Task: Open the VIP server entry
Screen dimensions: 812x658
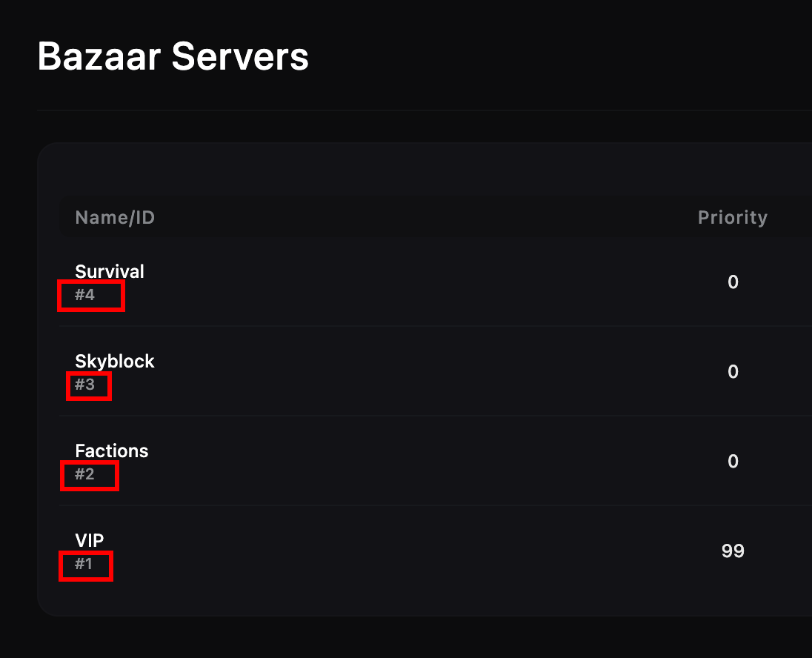Action: click(89, 540)
